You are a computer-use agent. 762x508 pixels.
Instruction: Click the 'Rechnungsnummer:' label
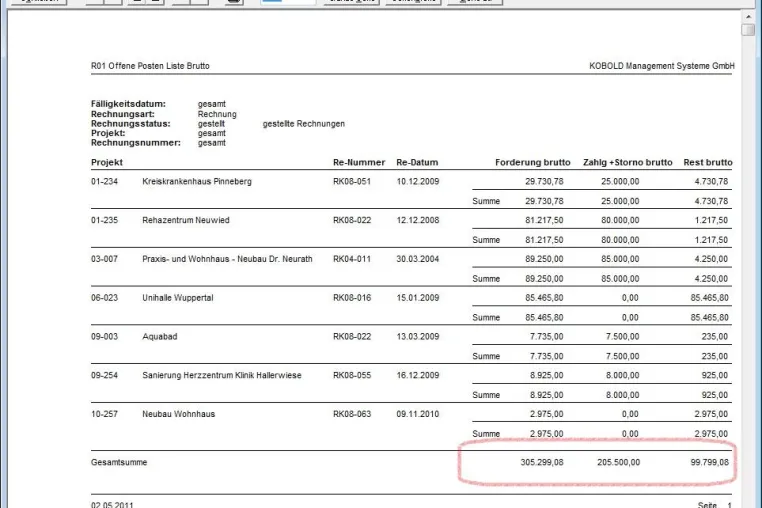coord(136,143)
